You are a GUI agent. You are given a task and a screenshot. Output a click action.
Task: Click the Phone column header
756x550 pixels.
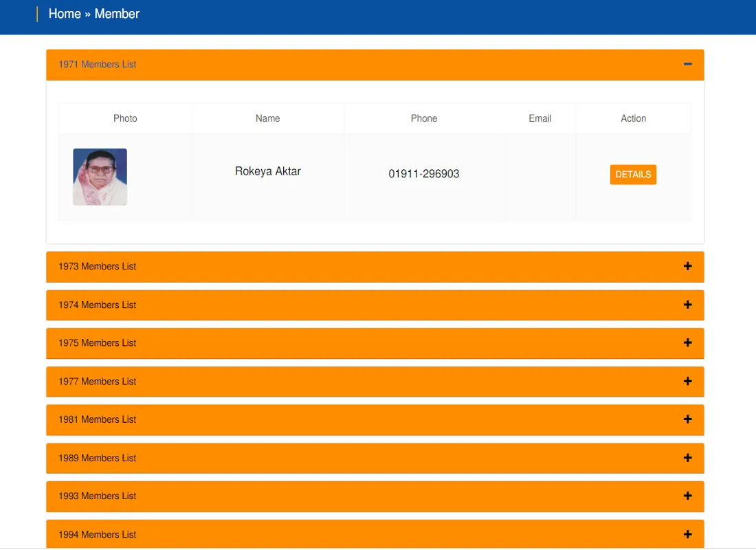[x=424, y=118]
